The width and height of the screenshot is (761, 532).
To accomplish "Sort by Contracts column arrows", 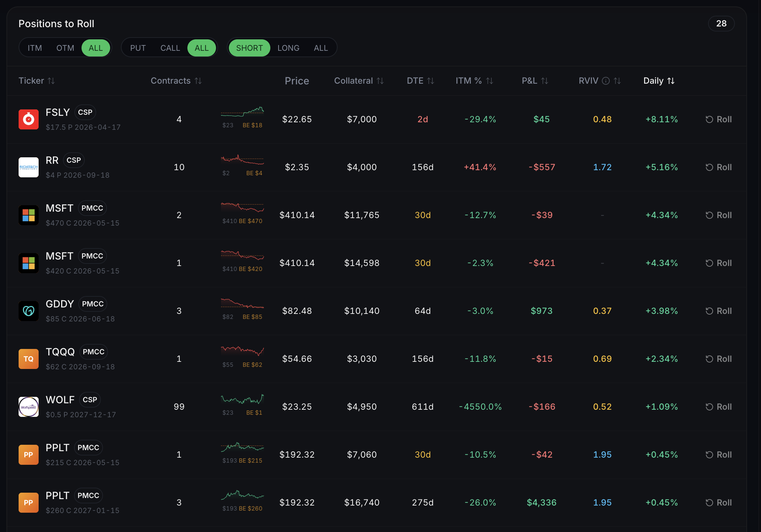I will pyautogui.click(x=198, y=81).
